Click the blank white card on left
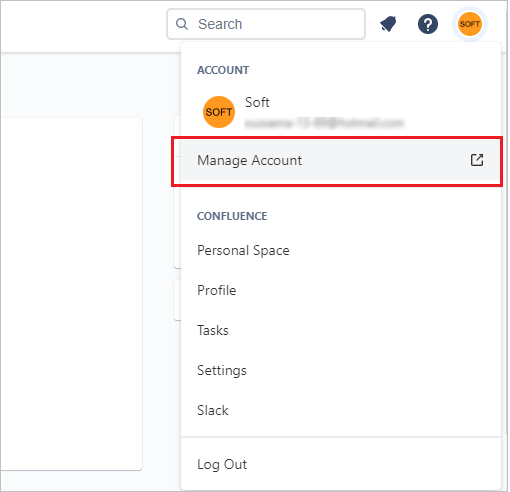 (71, 294)
